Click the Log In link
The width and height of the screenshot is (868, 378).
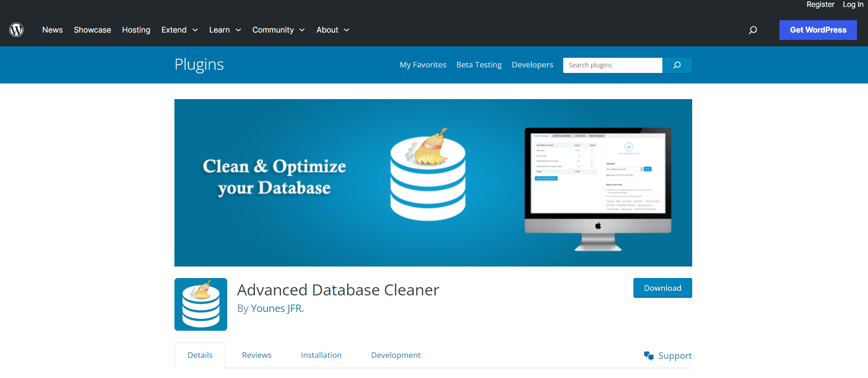tap(853, 5)
